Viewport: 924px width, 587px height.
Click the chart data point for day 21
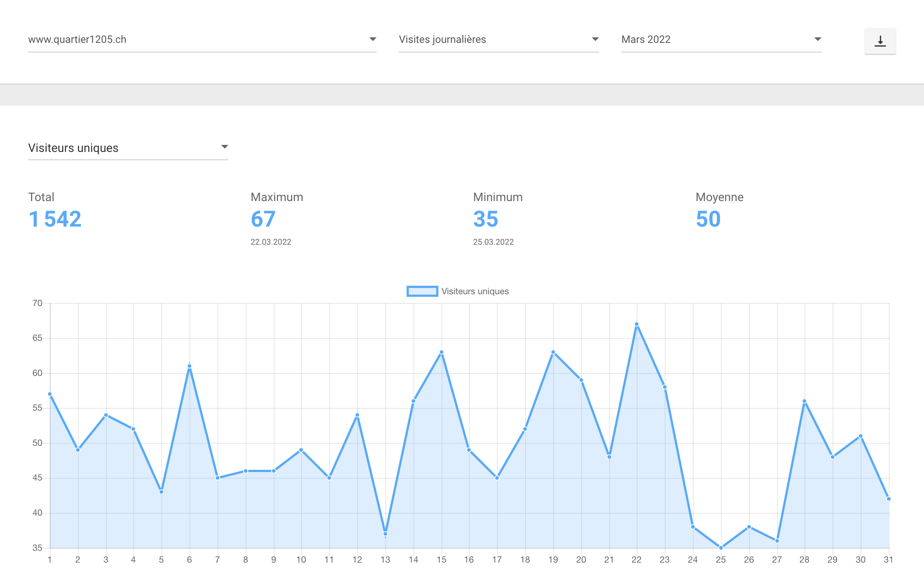point(609,457)
